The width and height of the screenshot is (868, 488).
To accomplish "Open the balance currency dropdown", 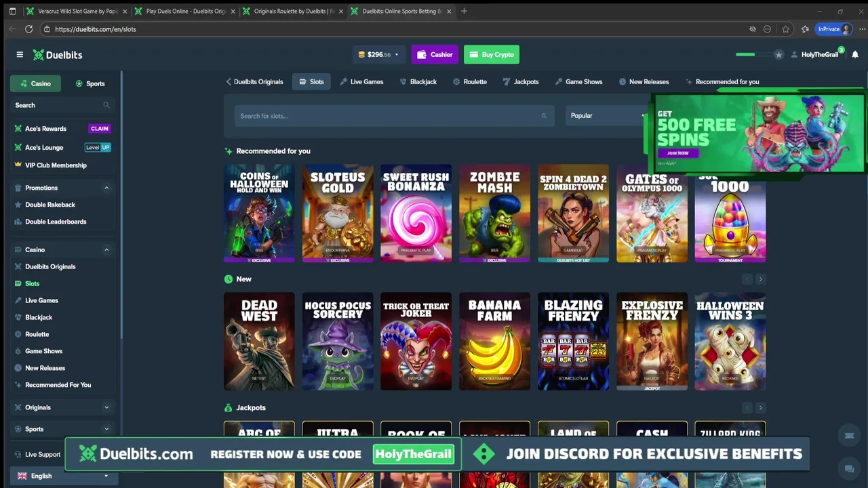I will [378, 55].
